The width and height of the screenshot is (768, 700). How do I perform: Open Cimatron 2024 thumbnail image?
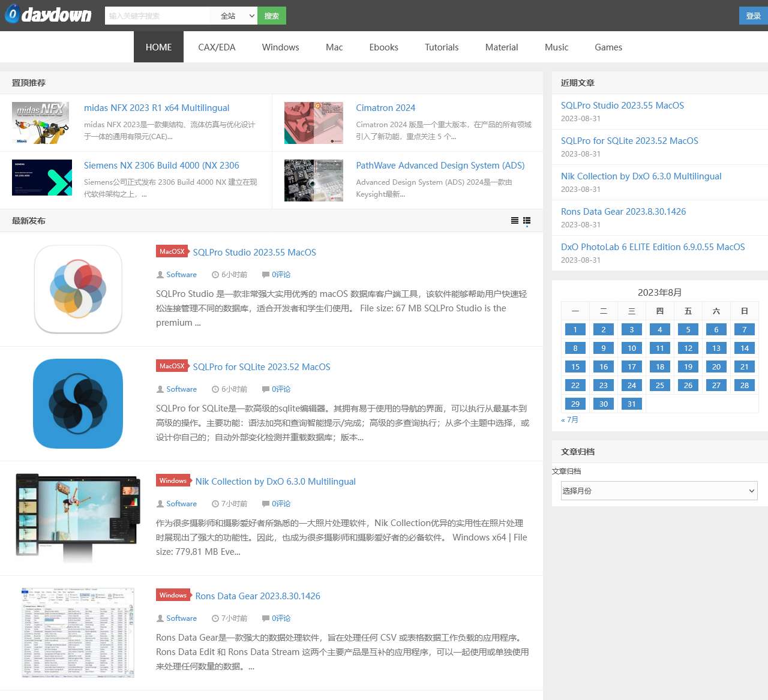(x=314, y=123)
